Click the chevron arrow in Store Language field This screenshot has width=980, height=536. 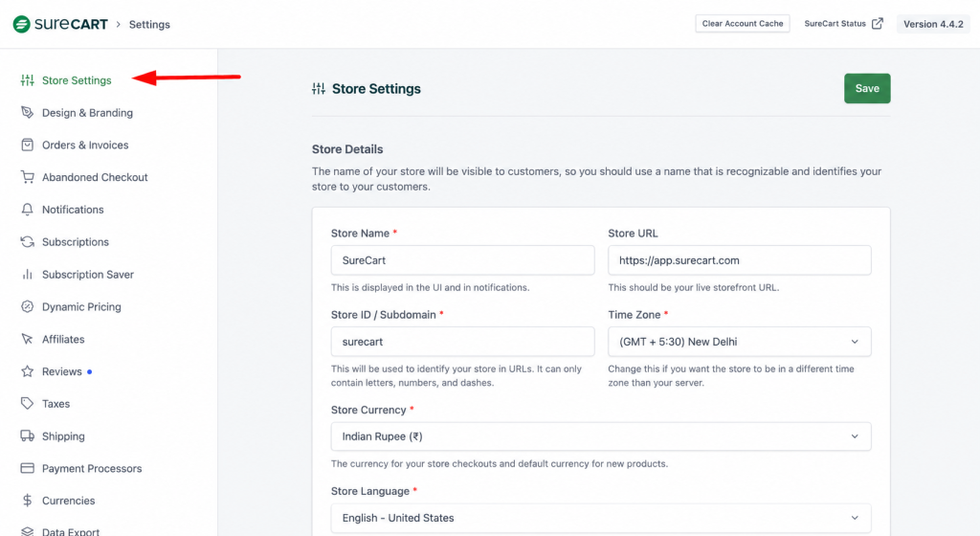coord(855,518)
